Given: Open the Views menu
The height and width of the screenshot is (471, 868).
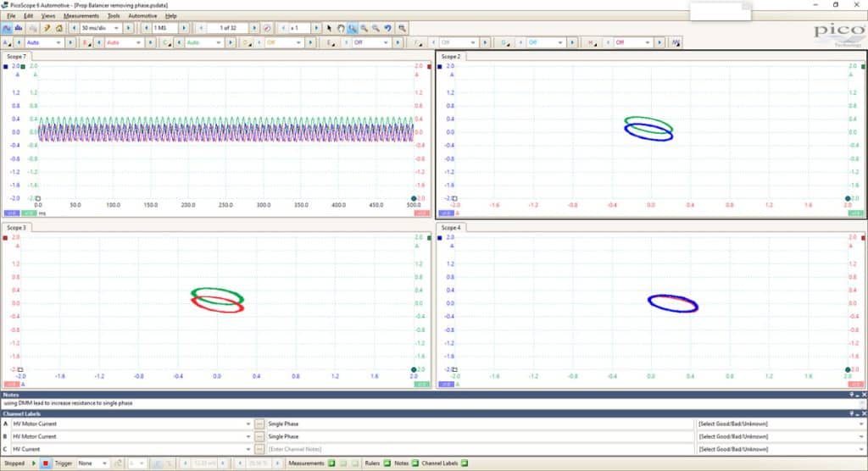Looking at the screenshot, I should [48, 16].
